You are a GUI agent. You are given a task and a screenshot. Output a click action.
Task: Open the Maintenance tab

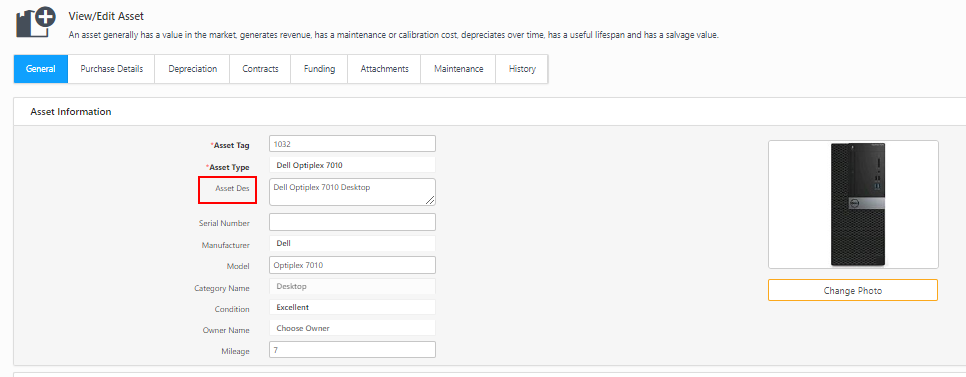click(458, 69)
